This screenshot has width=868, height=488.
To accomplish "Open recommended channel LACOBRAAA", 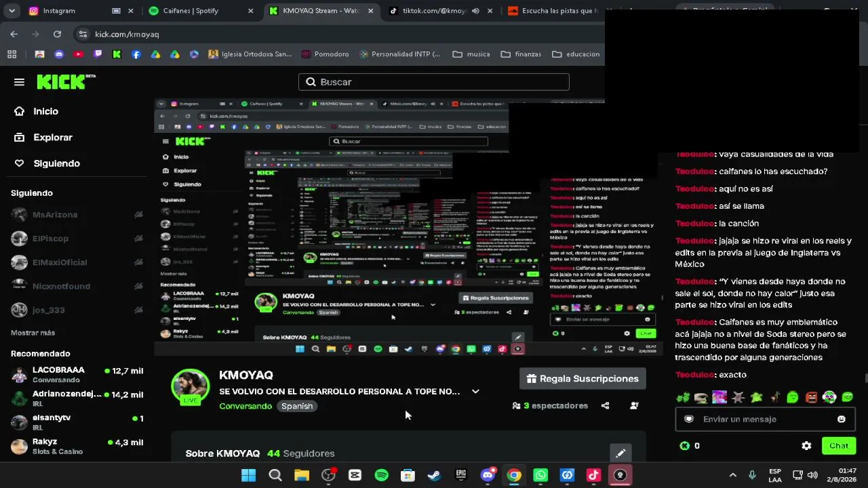I will (x=77, y=374).
